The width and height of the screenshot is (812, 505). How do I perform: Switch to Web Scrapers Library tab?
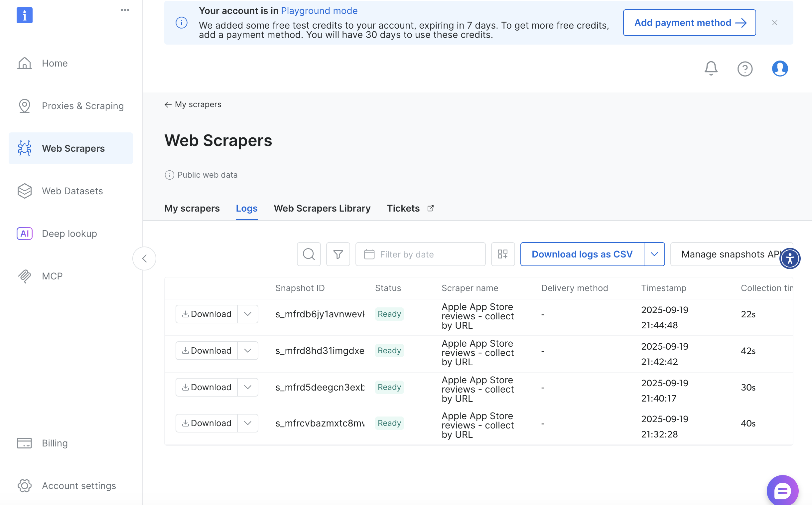pos(322,208)
